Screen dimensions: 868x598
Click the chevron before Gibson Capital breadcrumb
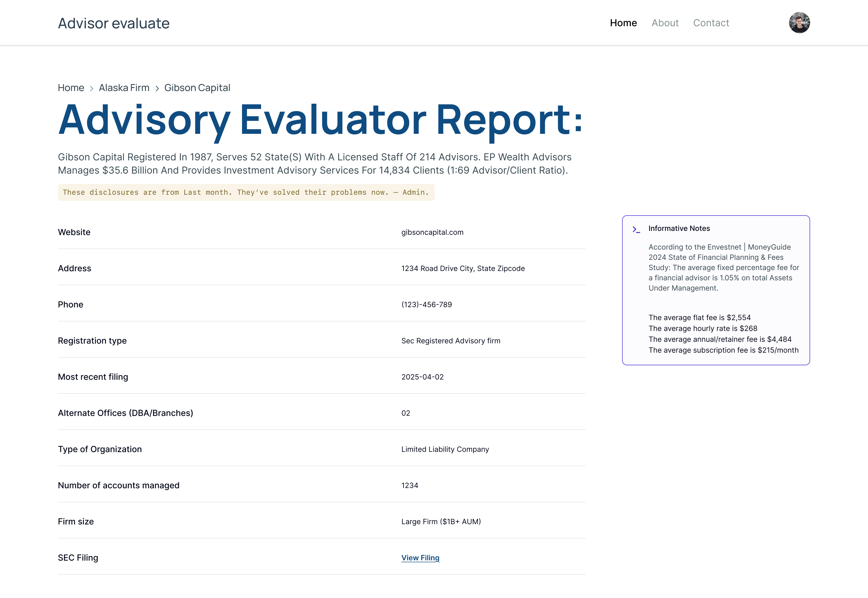tap(157, 88)
